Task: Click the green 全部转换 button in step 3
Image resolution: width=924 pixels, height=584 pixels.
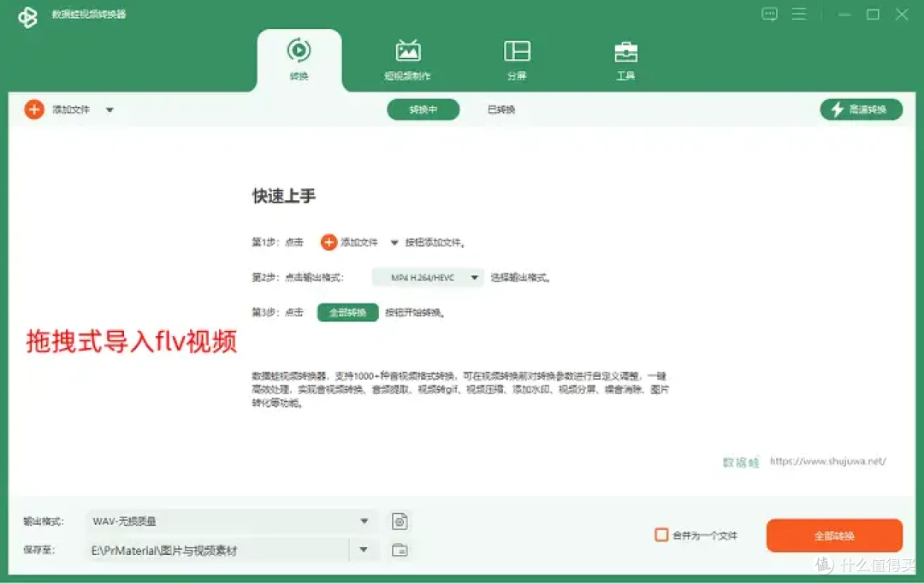Action: pos(347,312)
